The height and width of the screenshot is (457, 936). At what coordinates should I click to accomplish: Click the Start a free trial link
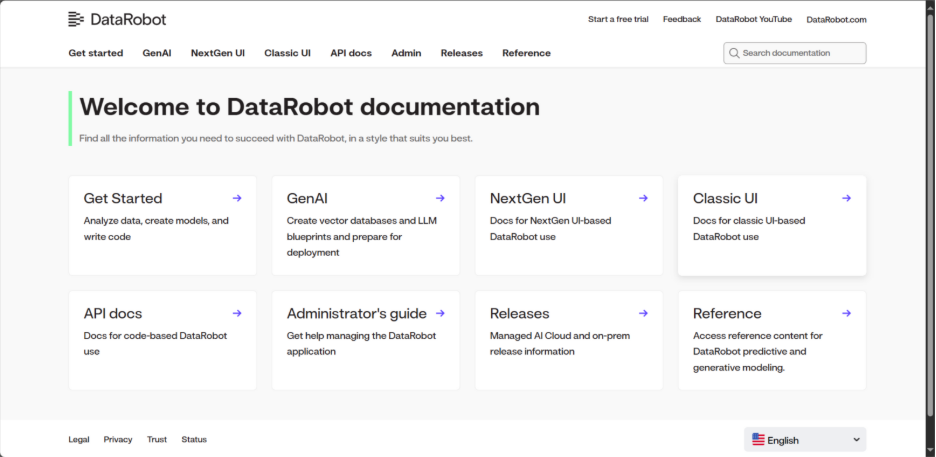tap(618, 19)
